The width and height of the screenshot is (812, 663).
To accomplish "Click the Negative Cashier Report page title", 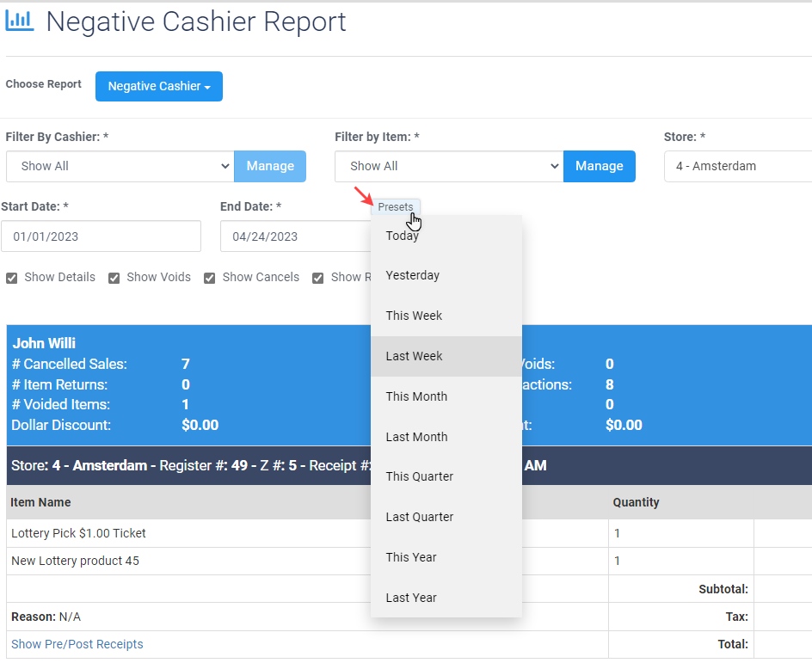I will click(196, 22).
